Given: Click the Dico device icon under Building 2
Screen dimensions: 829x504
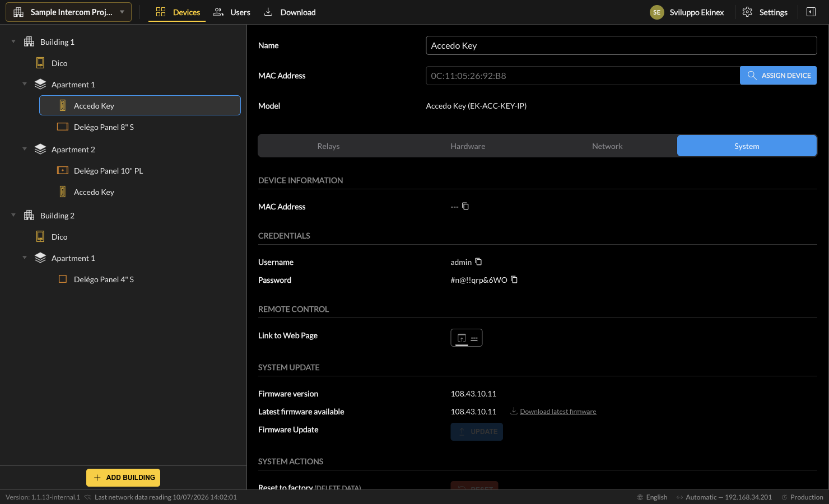Looking at the screenshot, I should point(40,236).
